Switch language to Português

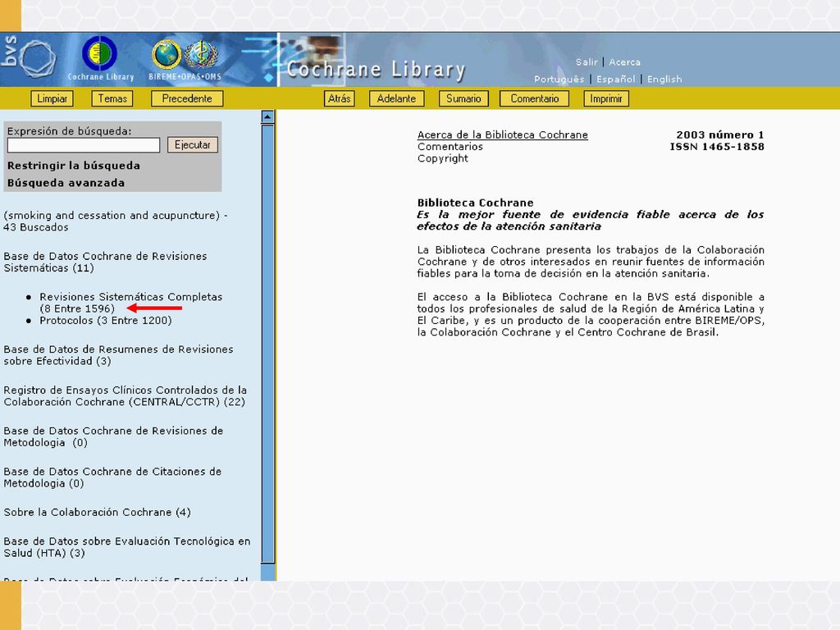[x=559, y=80]
